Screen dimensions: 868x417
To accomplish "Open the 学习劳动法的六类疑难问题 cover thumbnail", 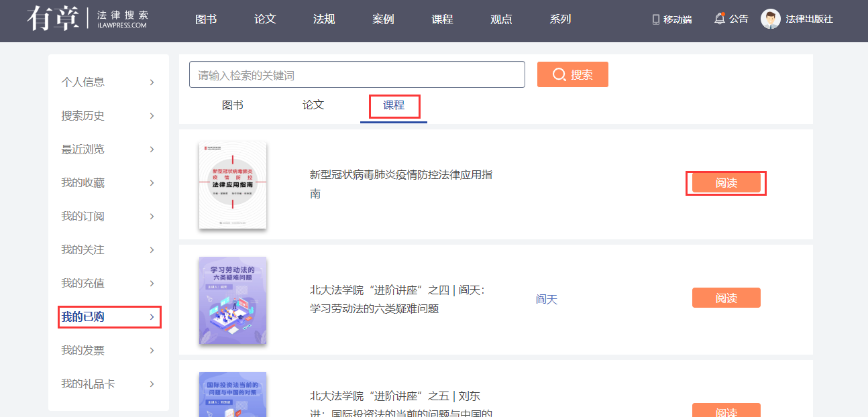I will [x=233, y=300].
